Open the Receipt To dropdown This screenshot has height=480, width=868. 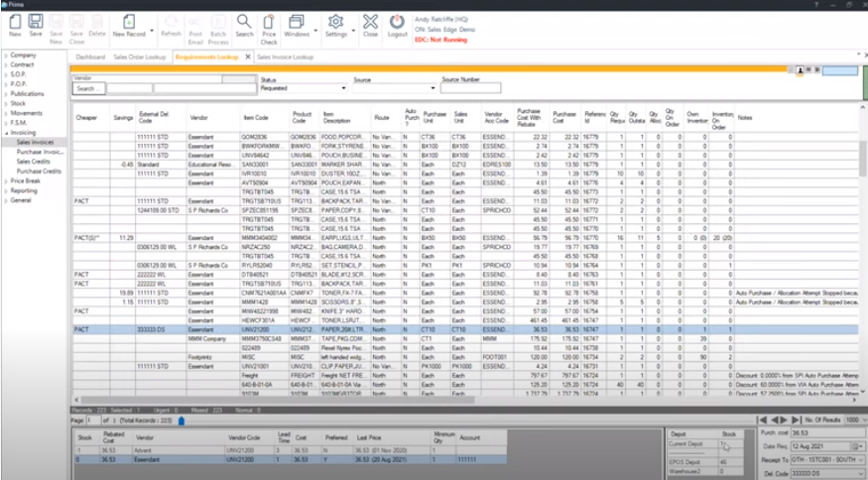pos(861,460)
